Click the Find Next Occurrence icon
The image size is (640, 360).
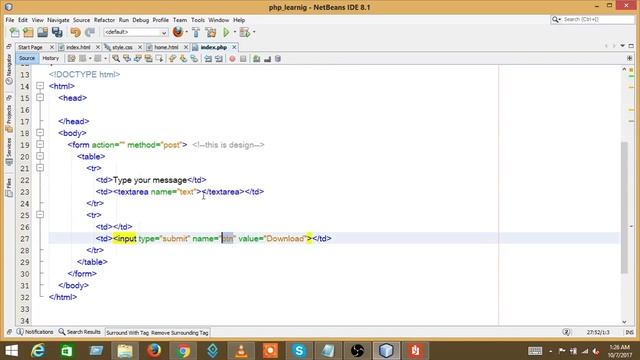click(138, 59)
